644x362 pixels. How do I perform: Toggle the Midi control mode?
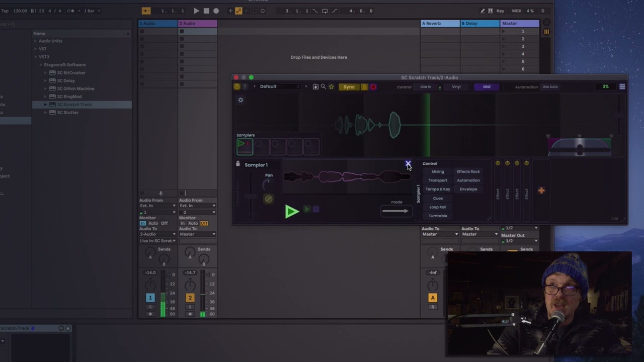pos(487,87)
